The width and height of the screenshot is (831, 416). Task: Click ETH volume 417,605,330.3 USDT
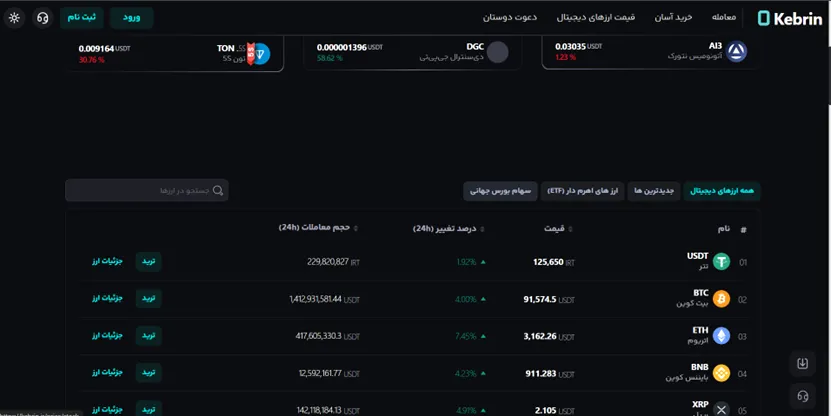point(328,336)
